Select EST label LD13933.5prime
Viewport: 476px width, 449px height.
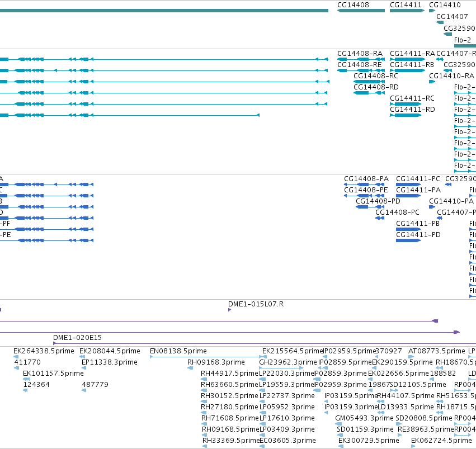click(x=406, y=407)
